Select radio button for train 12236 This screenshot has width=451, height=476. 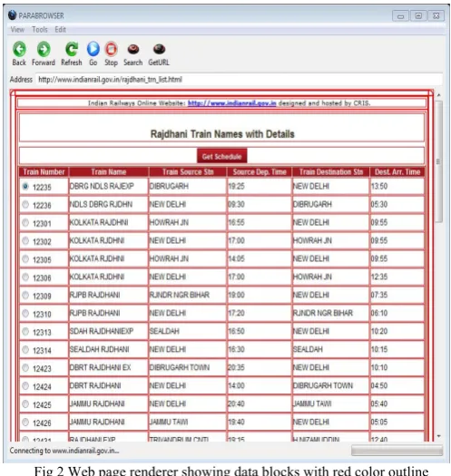[25, 205]
